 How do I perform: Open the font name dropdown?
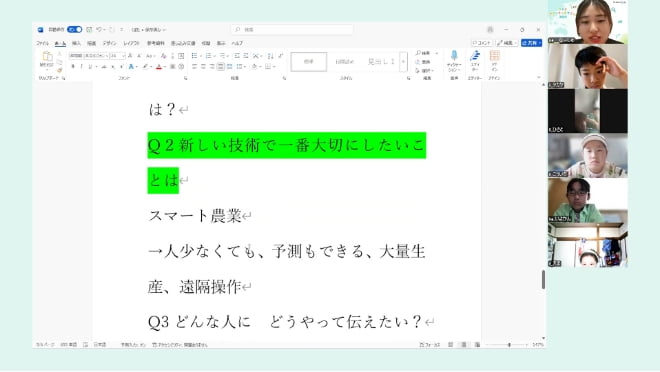coord(107,56)
